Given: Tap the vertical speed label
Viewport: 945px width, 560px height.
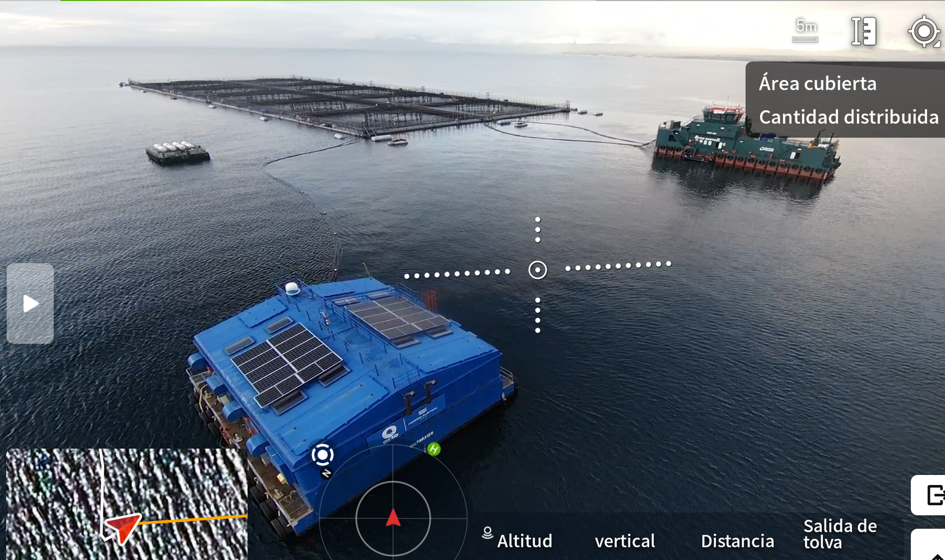Looking at the screenshot, I should coord(624,541).
